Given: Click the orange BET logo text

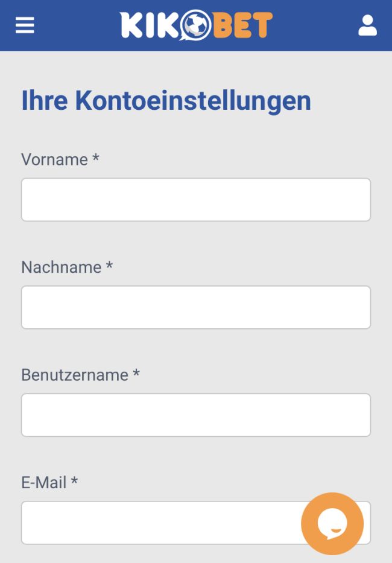Looking at the screenshot, I should pos(242,26).
